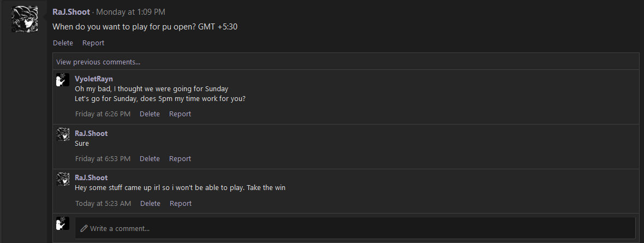Delete the "Sure" comment

tap(150, 158)
